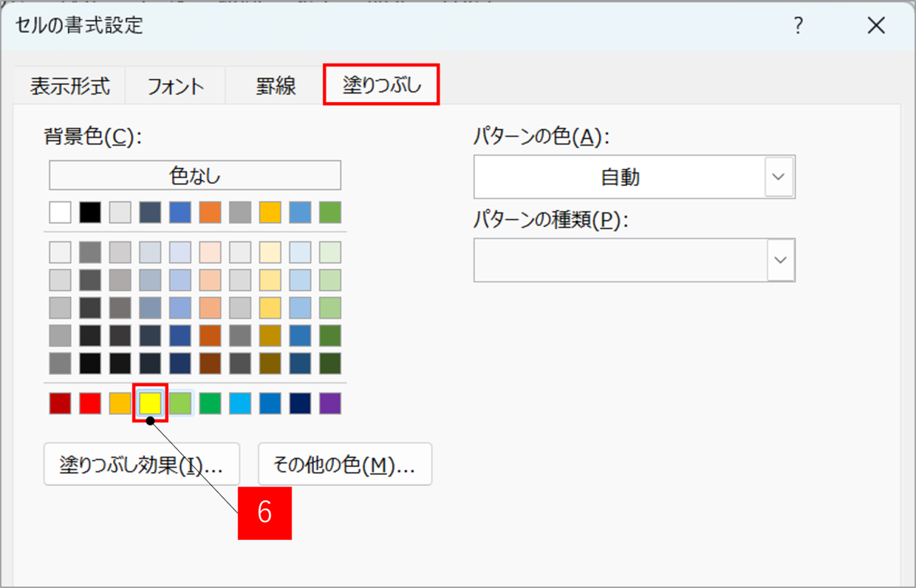Pick light gray in the top theme row
This screenshot has width=916, height=588.
pos(120,213)
